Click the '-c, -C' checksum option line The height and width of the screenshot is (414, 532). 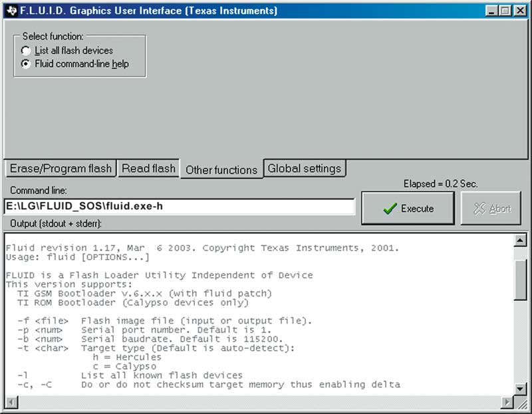pos(209,385)
